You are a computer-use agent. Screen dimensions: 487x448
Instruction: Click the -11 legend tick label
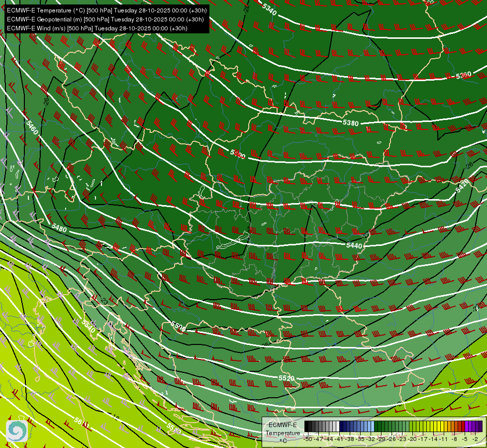444,439
